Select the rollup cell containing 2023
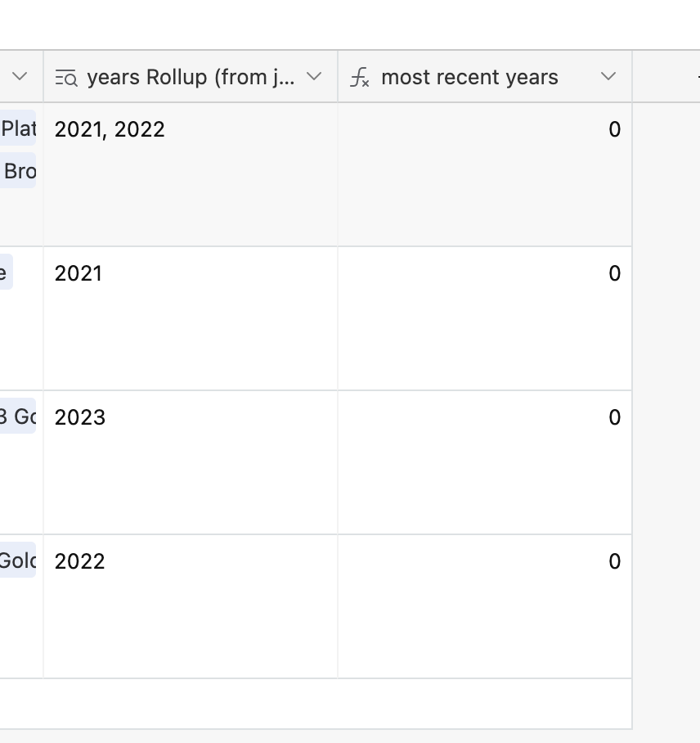 click(191, 462)
